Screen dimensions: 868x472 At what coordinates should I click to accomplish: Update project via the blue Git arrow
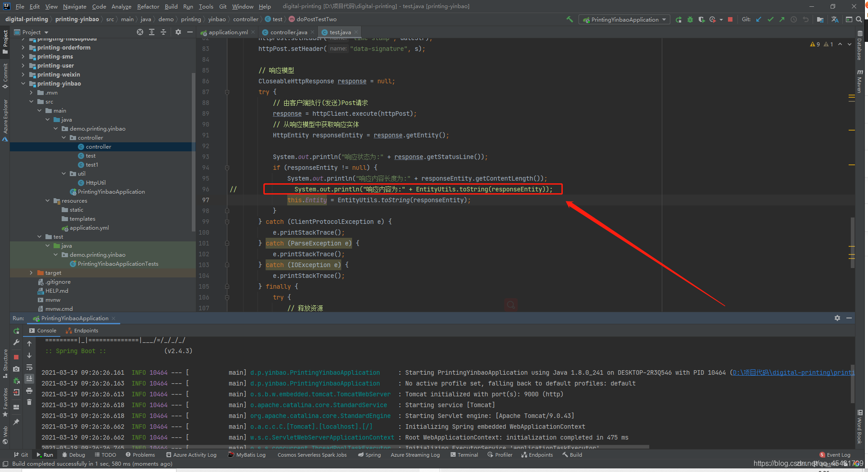(759, 19)
